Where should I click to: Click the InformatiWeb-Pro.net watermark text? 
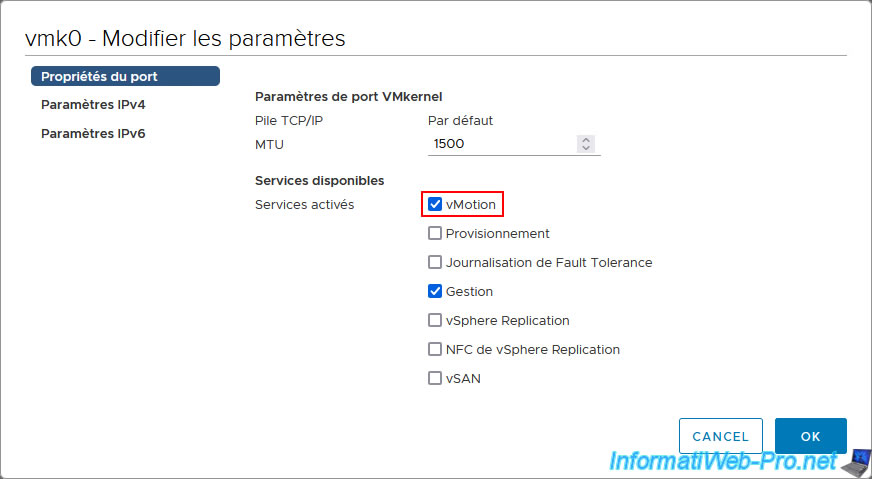point(723,461)
